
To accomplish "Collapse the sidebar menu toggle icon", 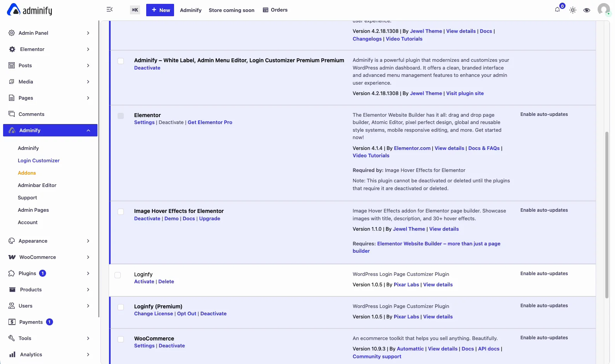I will pyautogui.click(x=109, y=10).
